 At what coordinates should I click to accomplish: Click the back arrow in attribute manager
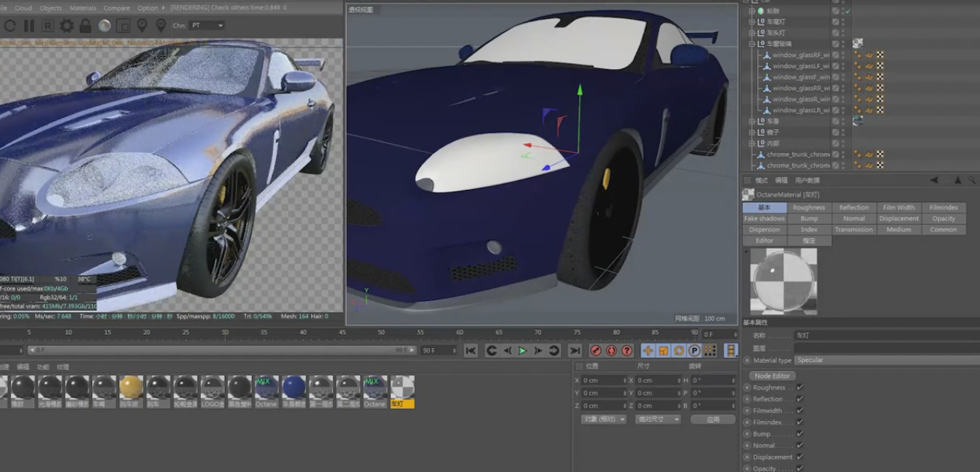tap(934, 180)
